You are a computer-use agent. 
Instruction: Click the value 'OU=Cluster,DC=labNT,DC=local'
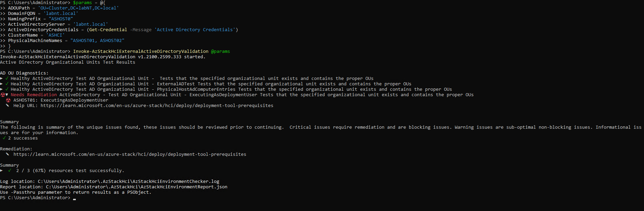click(79, 8)
